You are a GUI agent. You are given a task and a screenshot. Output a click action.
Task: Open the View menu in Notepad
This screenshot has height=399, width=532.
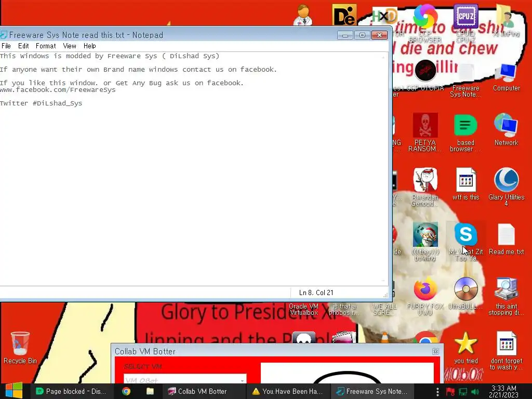(70, 46)
